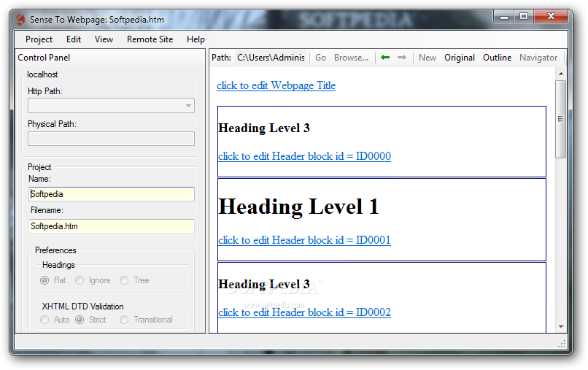Image resolution: width=588 pixels, height=370 pixels.
Task: Click the Heading Level 1 text
Action: (x=298, y=207)
